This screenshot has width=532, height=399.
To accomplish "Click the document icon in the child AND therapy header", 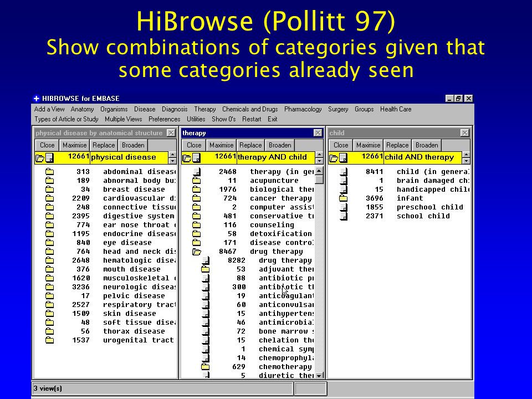I will (344, 158).
